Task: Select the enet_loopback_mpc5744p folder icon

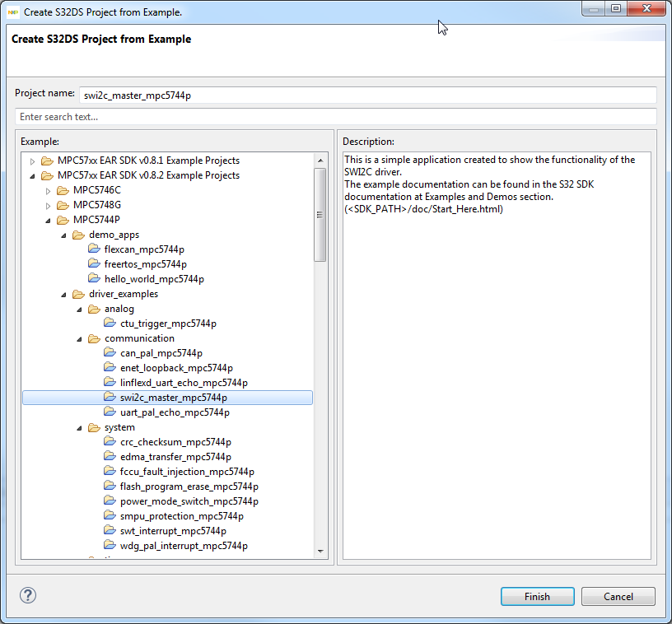Action: (110, 367)
